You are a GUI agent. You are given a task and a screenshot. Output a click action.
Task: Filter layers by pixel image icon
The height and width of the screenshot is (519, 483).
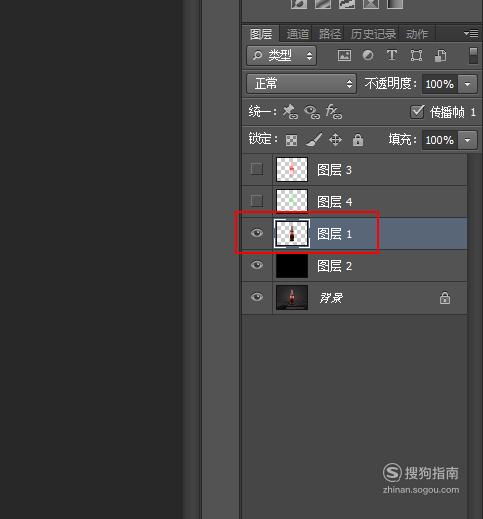pyautogui.click(x=344, y=56)
